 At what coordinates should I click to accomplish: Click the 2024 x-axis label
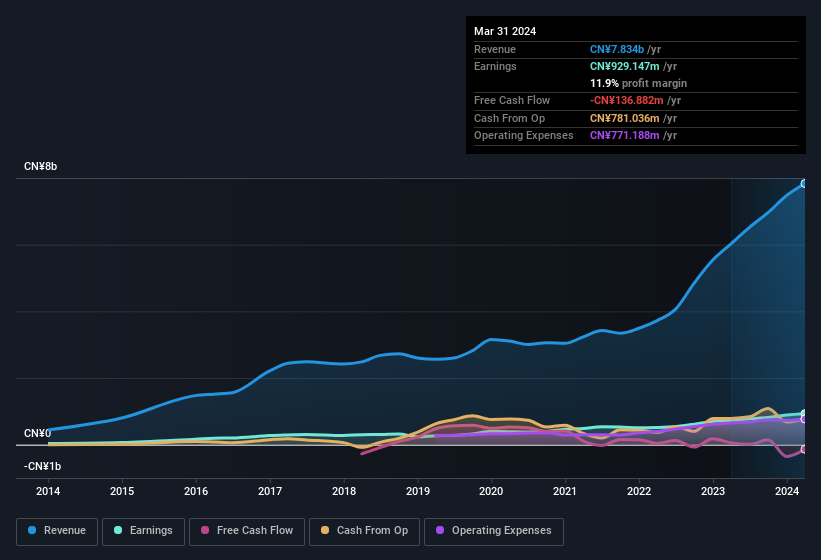pos(787,491)
